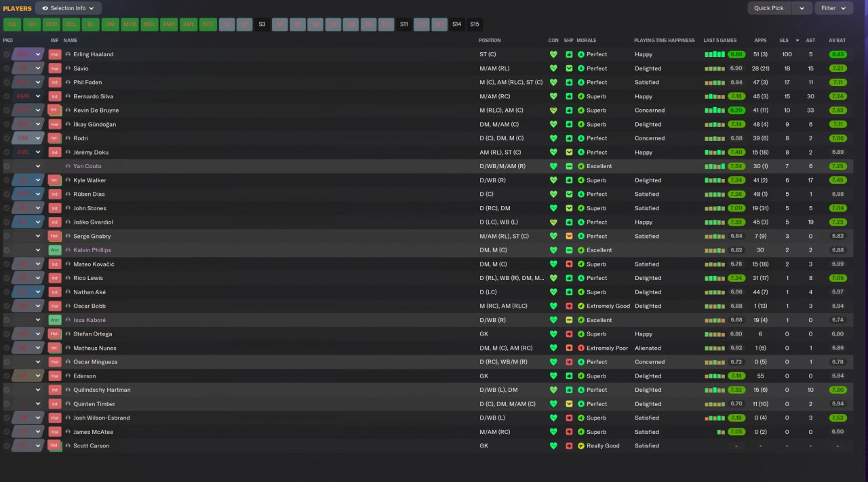The height and width of the screenshot is (482, 868).
Task: Sort by the MORALE column header
Action: click(587, 40)
